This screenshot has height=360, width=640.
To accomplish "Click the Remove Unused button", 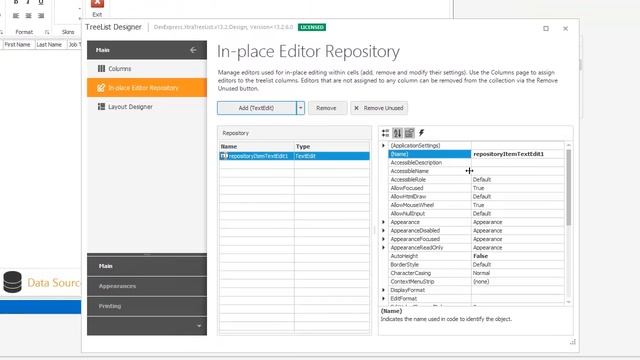I will [379, 108].
